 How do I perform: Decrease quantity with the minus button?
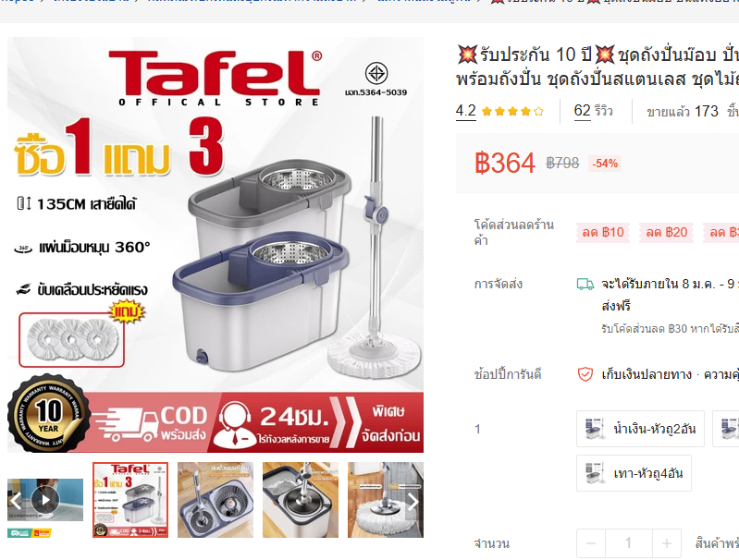point(591,543)
